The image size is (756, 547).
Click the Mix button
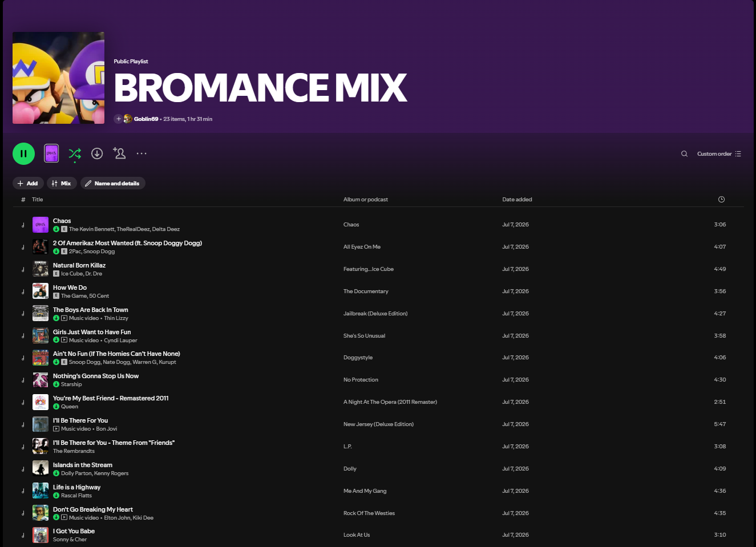click(x=62, y=183)
